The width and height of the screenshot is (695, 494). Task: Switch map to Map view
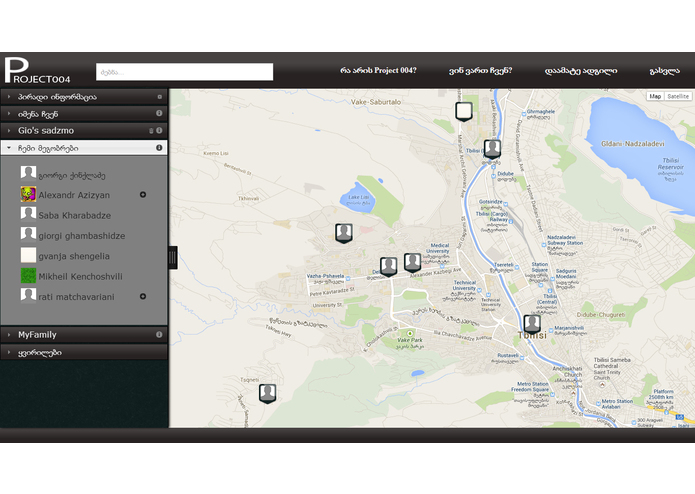click(655, 96)
